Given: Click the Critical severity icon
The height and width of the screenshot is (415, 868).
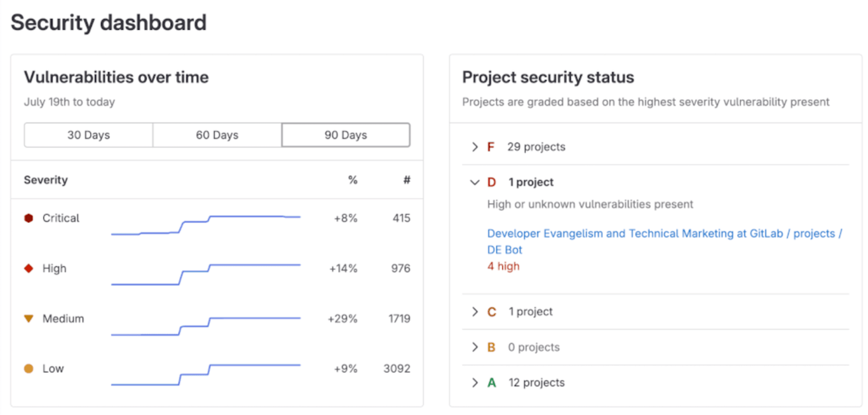Looking at the screenshot, I should pyautogui.click(x=28, y=218).
